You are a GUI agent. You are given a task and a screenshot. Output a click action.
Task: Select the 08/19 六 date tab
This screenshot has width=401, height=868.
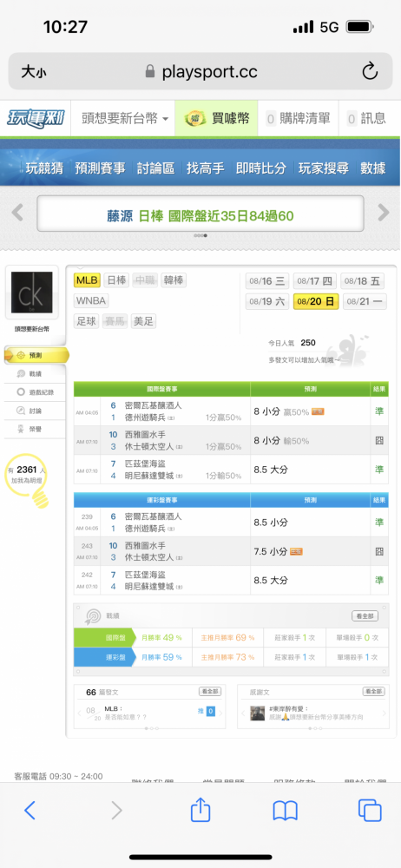267,302
